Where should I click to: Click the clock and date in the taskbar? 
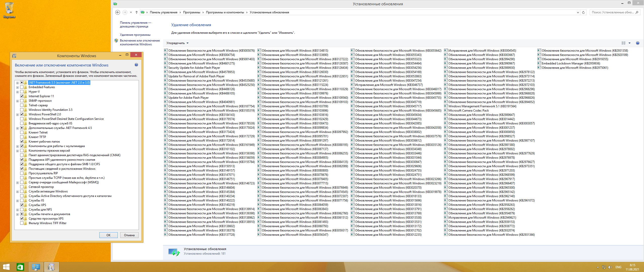point(632,267)
